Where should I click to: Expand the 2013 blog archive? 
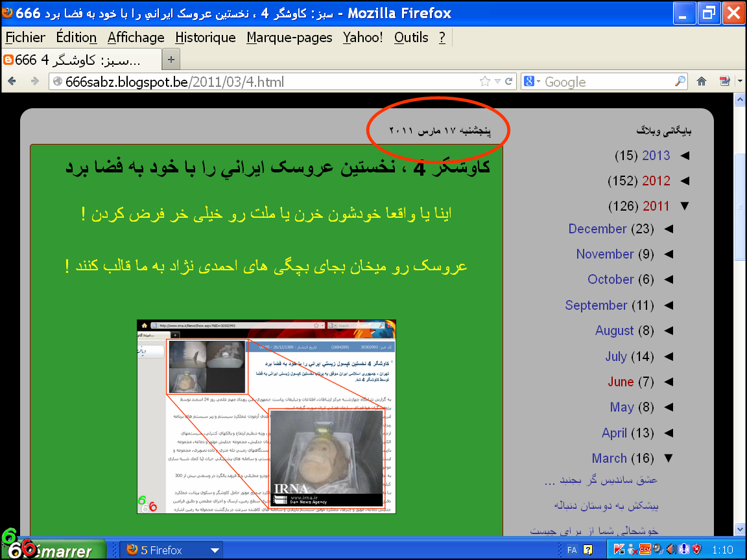point(685,156)
